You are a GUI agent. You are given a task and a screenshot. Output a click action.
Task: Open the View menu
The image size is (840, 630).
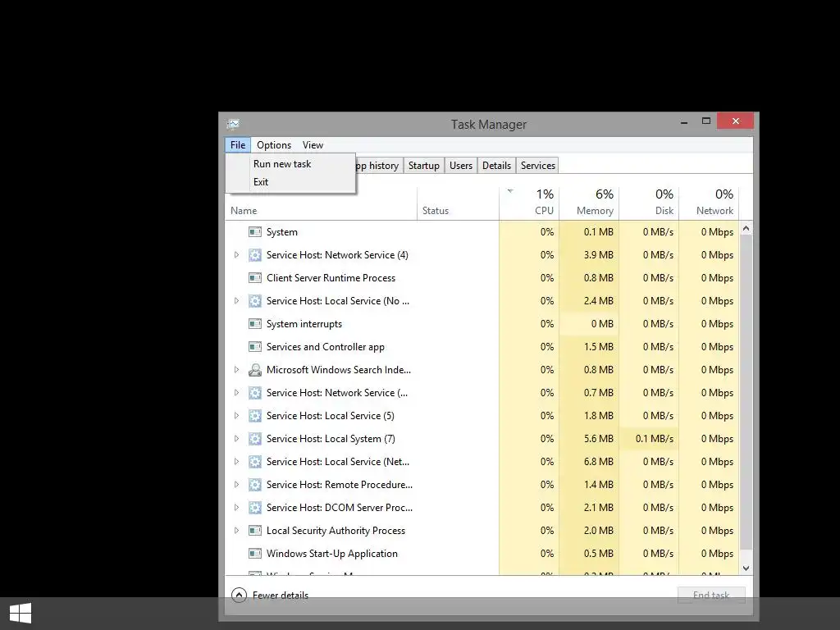click(313, 145)
